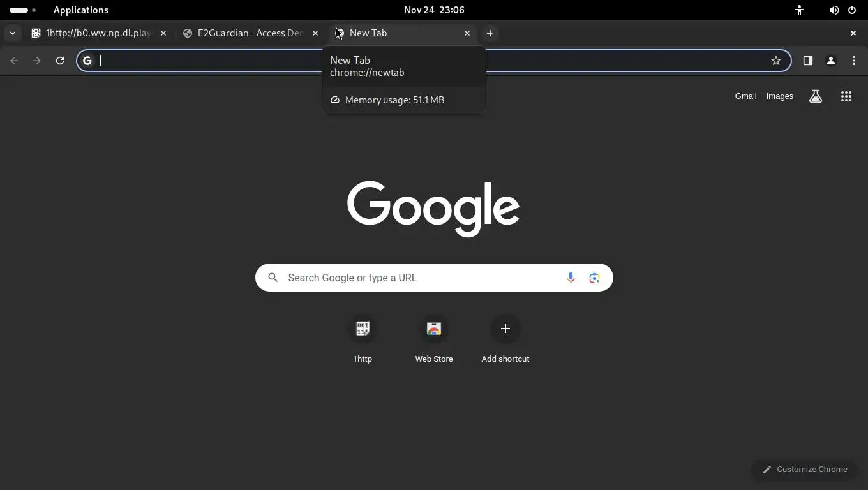Viewport: 868px width, 490px height.
Task: Open Google Images link
Action: [780, 96]
